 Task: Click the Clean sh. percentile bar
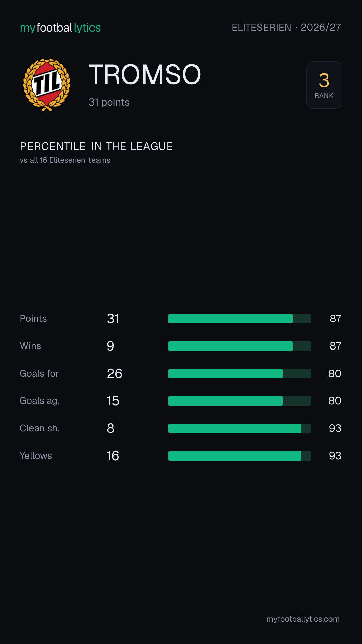[240, 428]
